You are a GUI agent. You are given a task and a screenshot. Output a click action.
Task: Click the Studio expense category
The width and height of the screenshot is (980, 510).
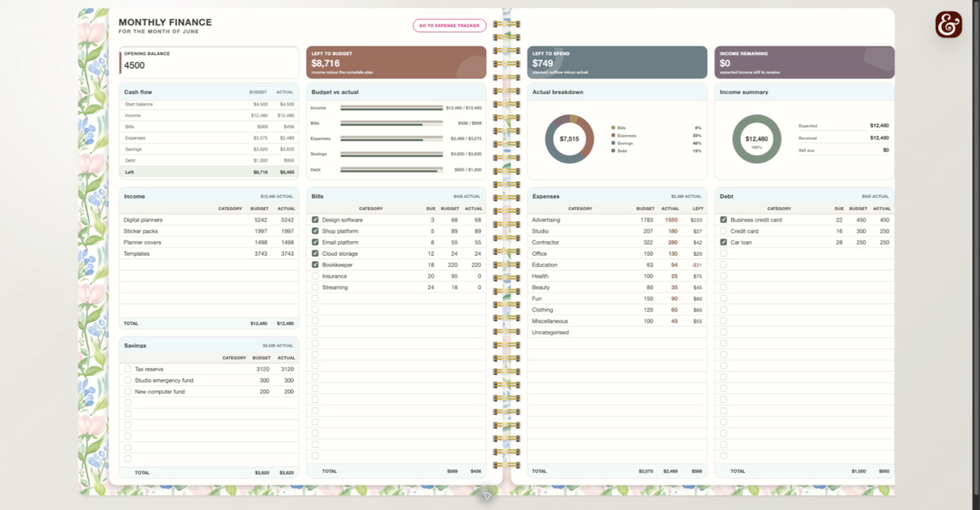tap(540, 231)
